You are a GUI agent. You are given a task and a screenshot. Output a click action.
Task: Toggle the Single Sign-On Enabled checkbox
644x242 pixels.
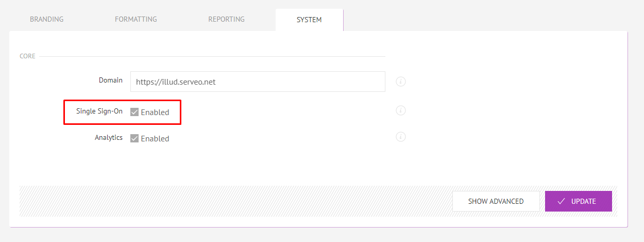(134, 112)
